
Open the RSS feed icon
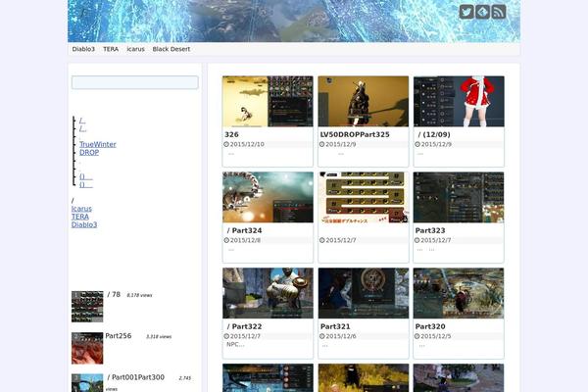click(x=499, y=12)
